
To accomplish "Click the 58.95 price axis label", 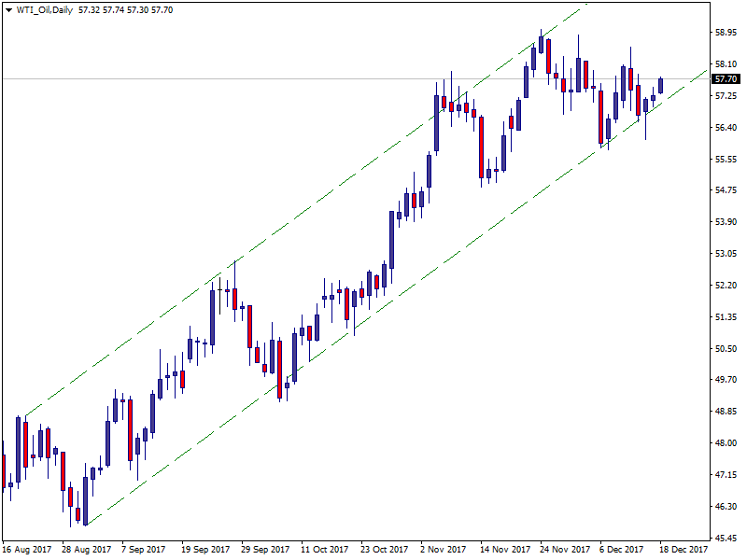I will [726, 32].
